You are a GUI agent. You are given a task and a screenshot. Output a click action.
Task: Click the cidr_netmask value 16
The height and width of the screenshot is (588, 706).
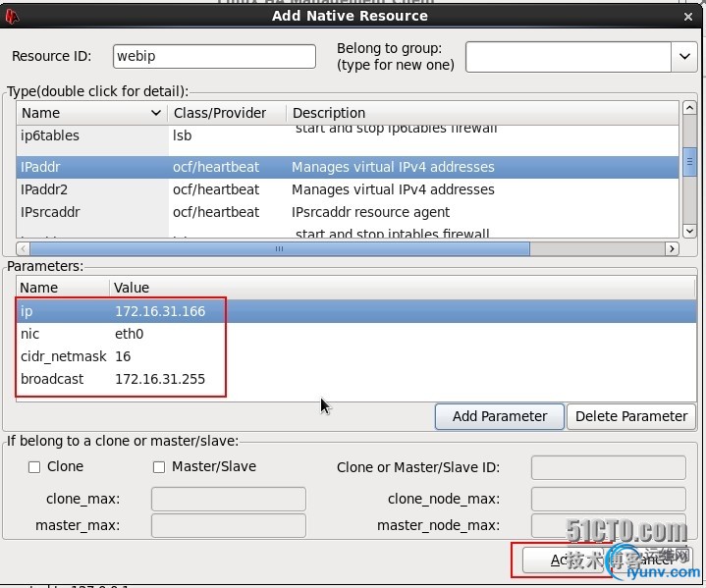(123, 356)
